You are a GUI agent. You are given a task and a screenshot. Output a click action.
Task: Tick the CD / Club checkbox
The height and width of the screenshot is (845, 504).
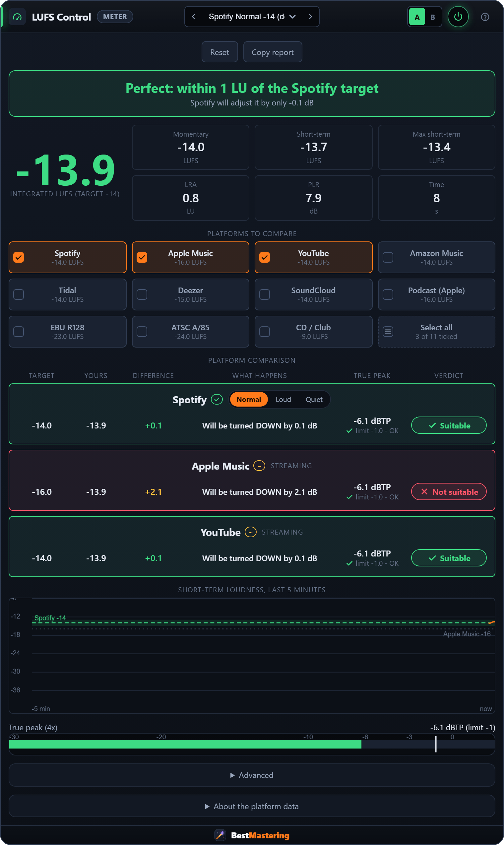click(265, 332)
